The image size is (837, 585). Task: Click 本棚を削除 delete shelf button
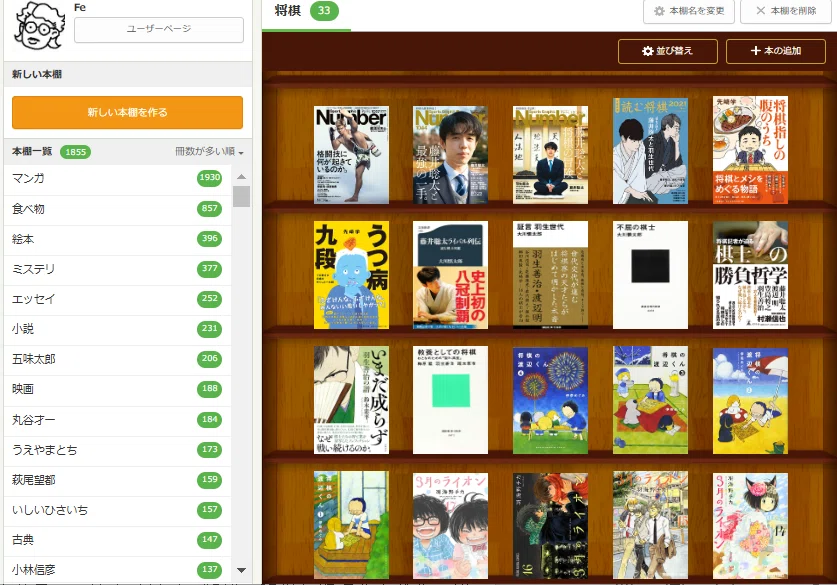click(x=786, y=11)
